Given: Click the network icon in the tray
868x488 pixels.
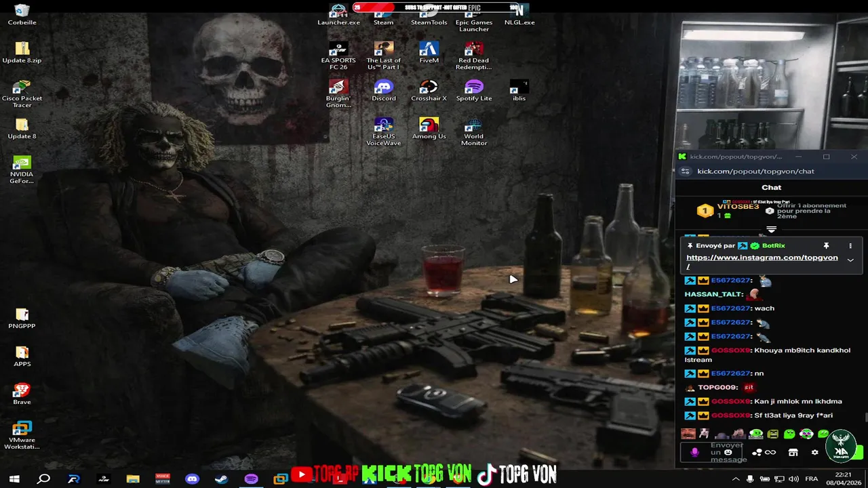Looking at the screenshot, I should coord(779,479).
